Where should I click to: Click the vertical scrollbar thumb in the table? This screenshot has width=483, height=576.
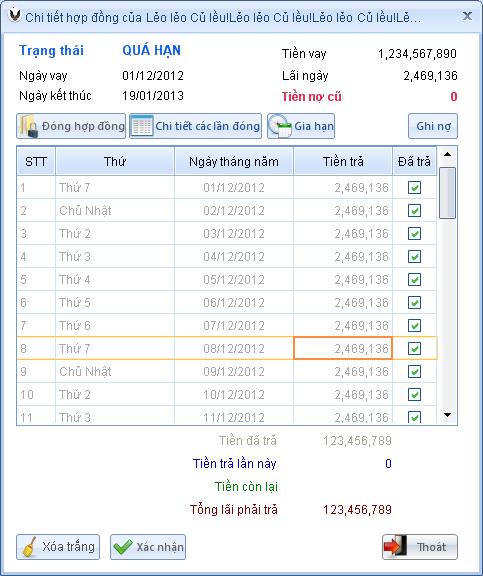[447, 193]
